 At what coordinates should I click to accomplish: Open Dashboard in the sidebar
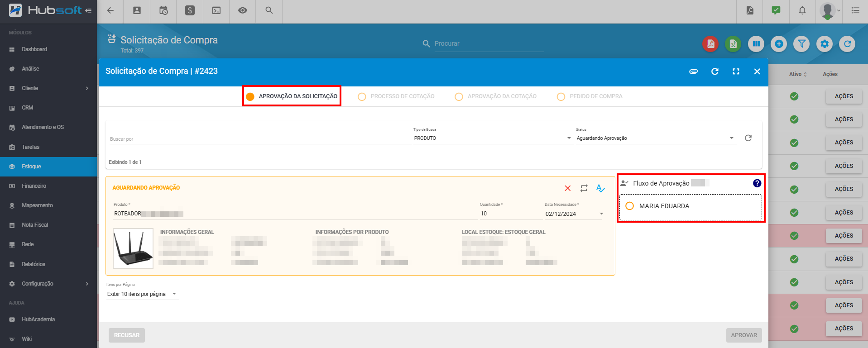48,49
